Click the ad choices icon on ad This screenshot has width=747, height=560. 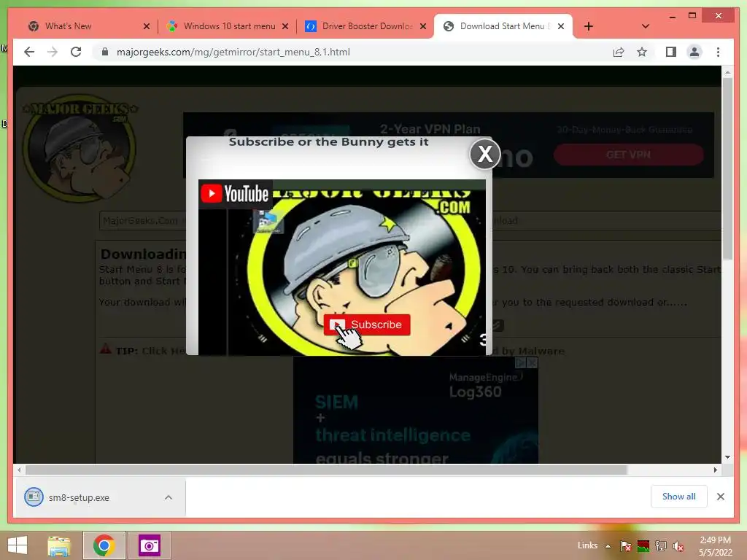pos(521,363)
